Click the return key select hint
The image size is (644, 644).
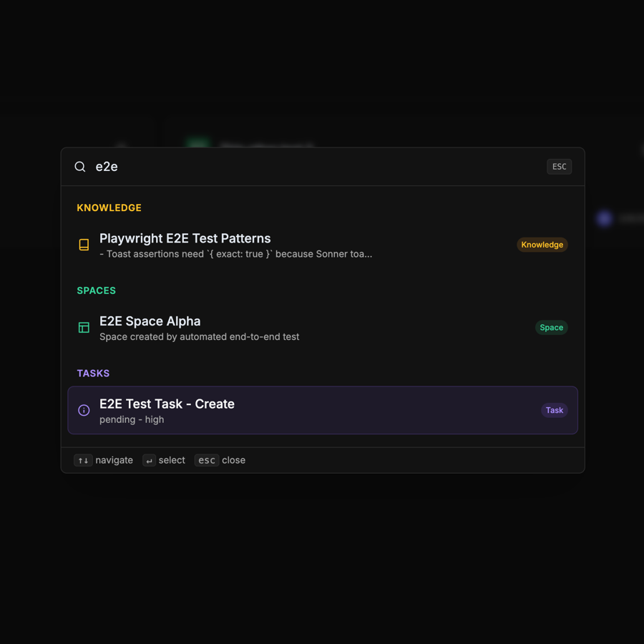coord(149,460)
